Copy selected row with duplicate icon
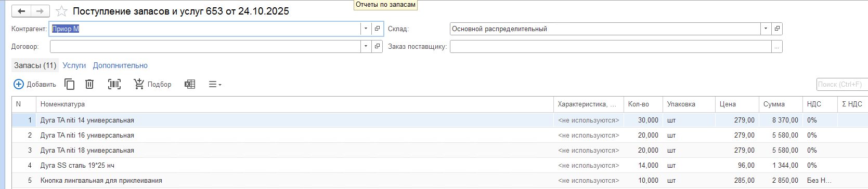The width and height of the screenshot is (868, 189). click(x=69, y=84)
